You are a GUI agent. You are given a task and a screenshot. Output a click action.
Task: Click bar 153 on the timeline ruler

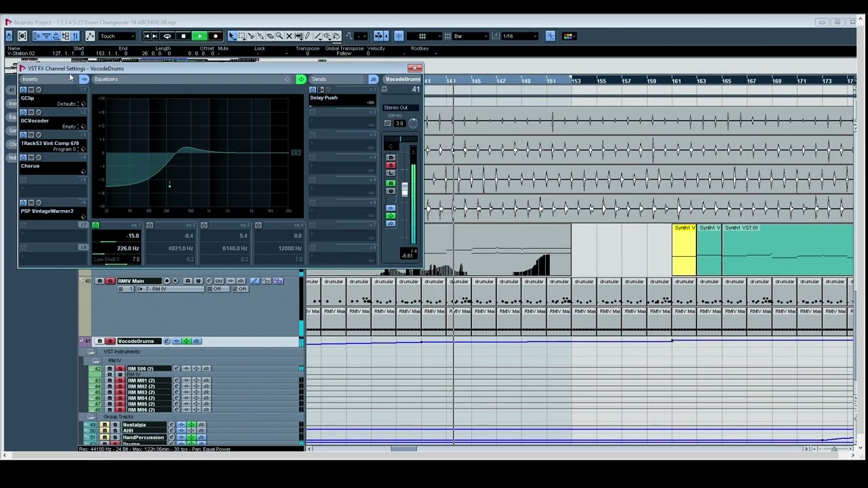[x=576, y=81]
